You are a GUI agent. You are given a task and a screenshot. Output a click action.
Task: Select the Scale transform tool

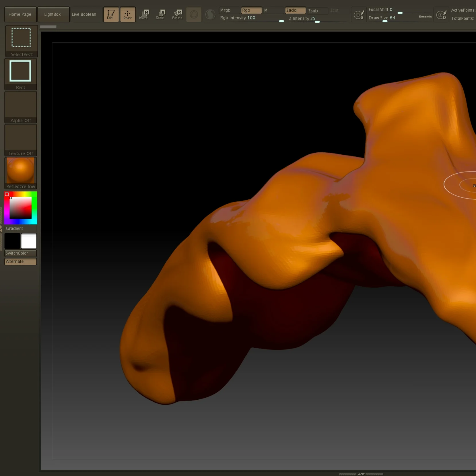click(x=160, y=14)
